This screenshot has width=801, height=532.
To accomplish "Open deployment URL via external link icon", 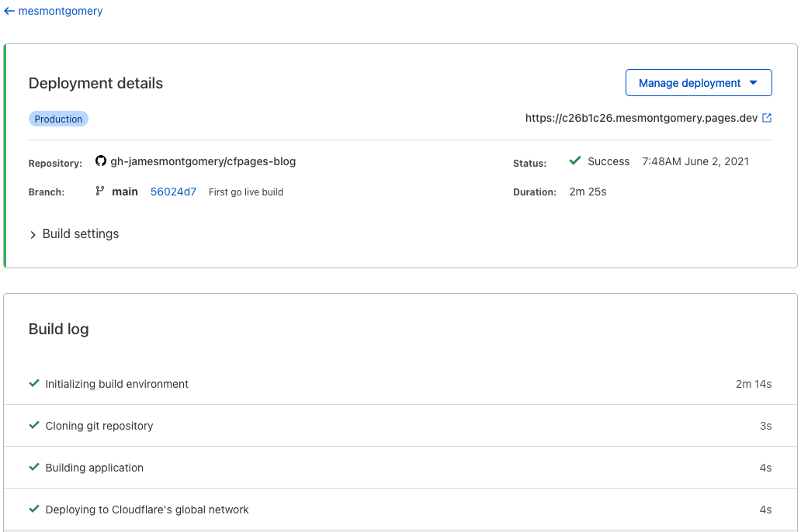I will tap(767, 118).
